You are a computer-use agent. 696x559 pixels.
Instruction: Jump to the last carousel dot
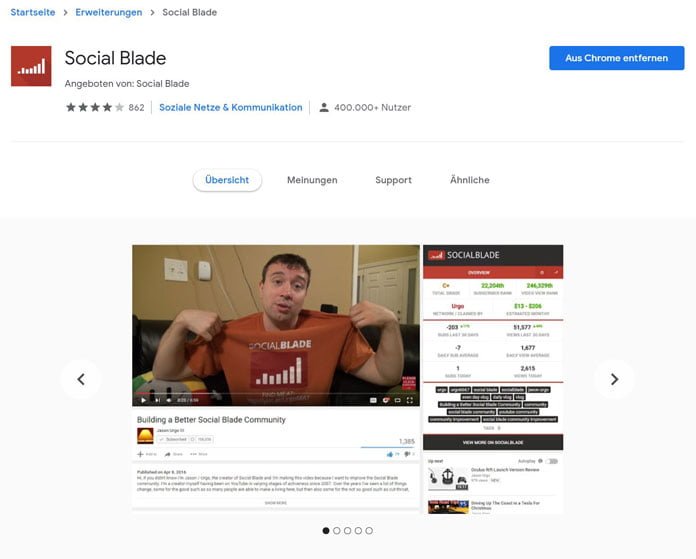370,531
